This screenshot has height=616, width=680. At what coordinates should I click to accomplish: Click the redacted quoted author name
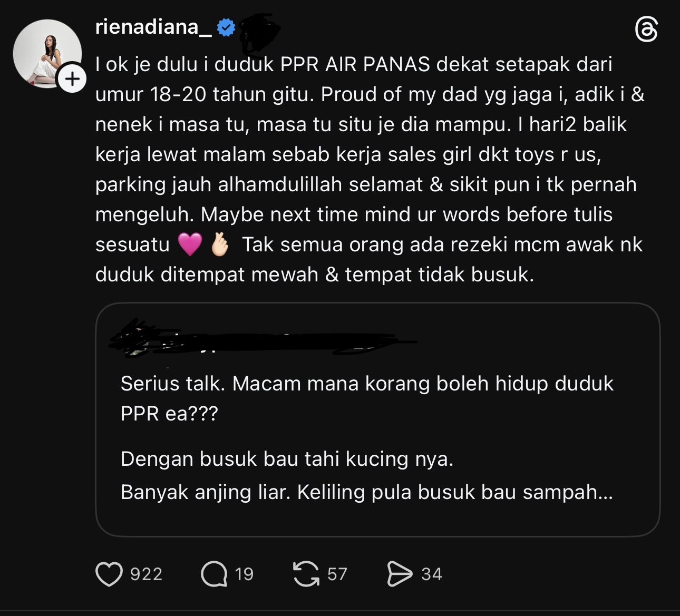point(264,340)
